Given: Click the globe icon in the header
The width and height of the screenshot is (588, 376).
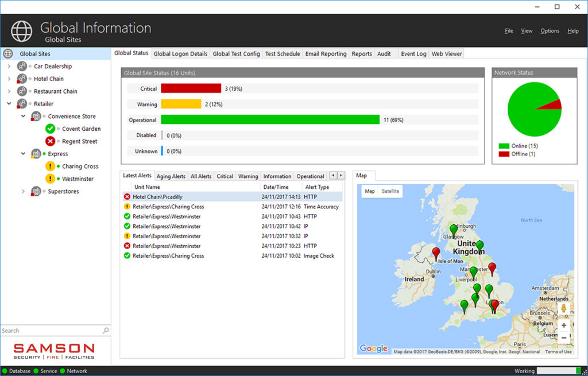Looking at the screenshot, I should [22, 30].
